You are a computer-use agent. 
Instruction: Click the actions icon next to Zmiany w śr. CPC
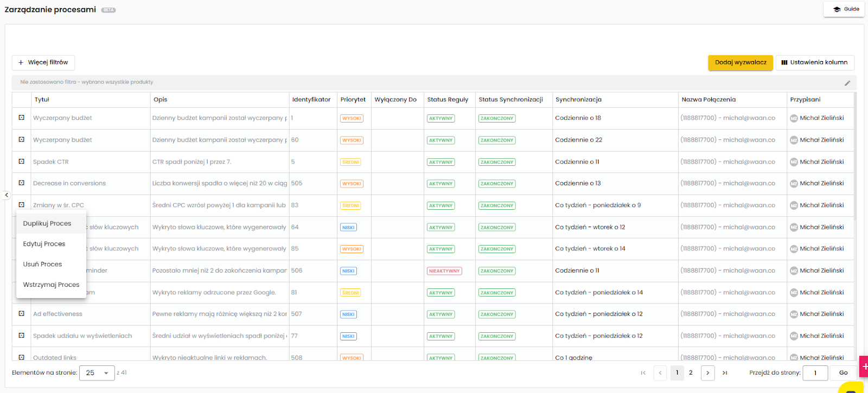(x=22, y=205)
